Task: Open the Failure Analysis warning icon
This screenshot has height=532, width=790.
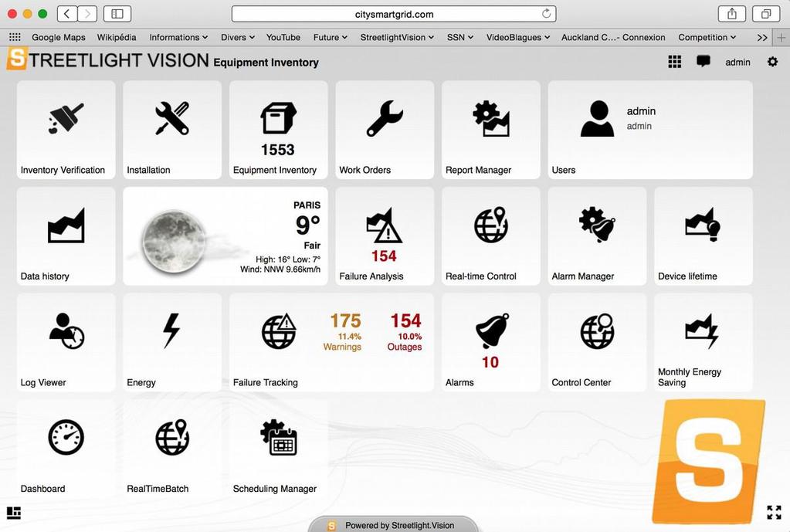Action: [384, 225]
